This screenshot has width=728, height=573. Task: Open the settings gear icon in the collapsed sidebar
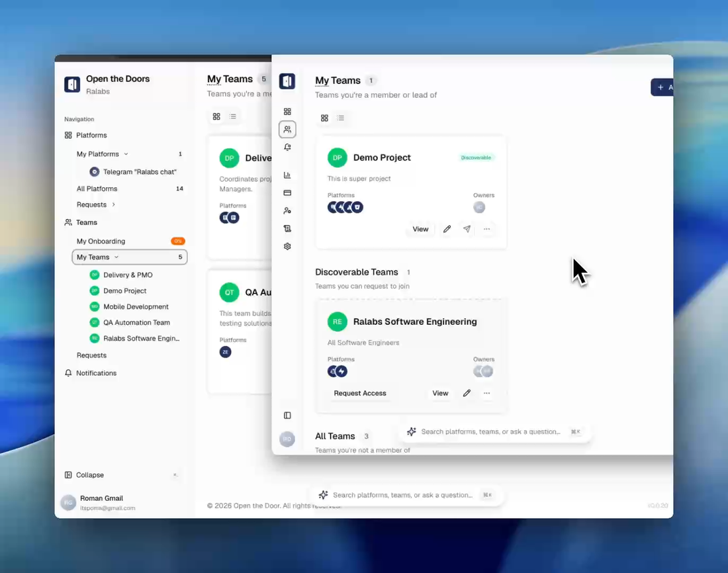click(287, 247)
